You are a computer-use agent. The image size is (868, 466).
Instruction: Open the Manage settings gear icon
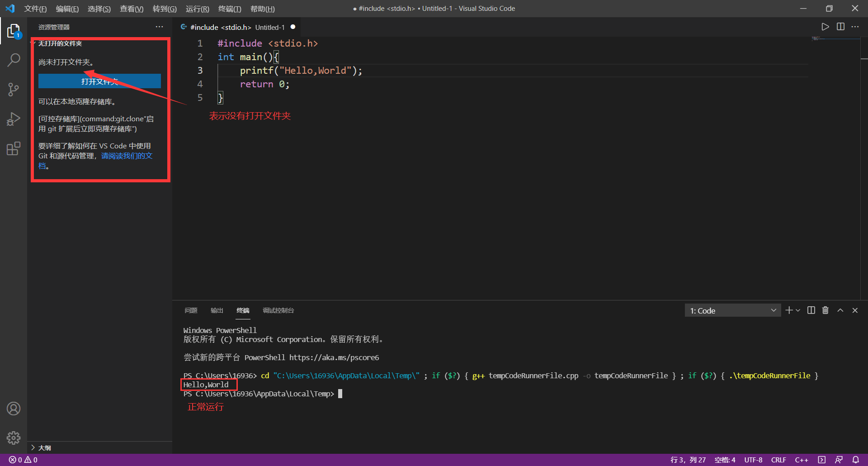point(14,438)
